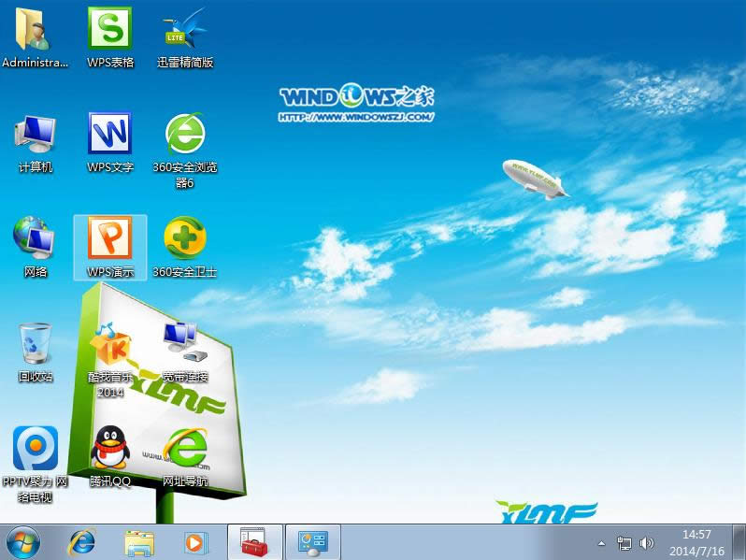
Task: Switch to the red toolbox taskbar item
Action: (x=252, y=541)
